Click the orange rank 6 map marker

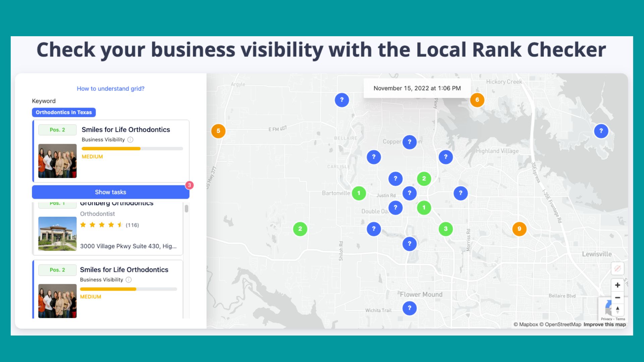pos(477,100)
